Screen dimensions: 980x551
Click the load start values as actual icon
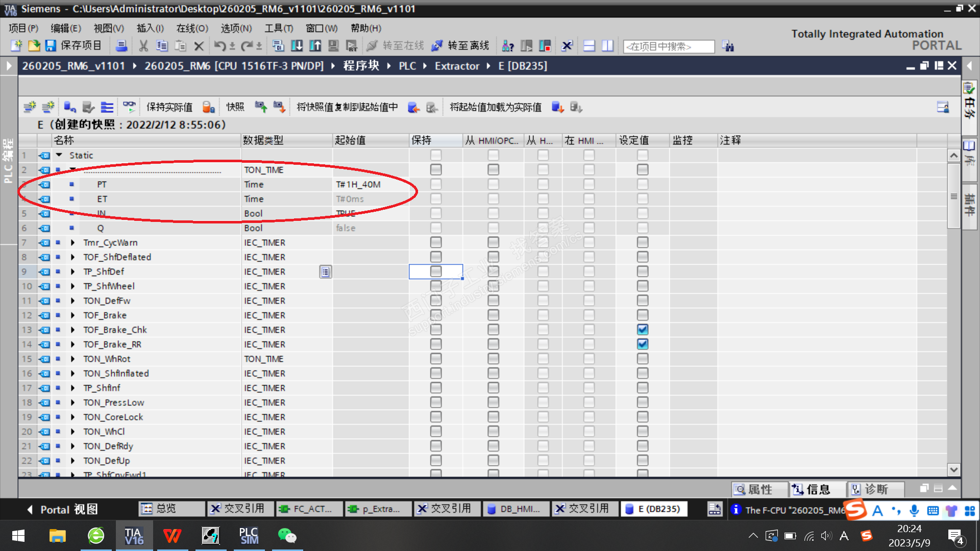[557, 107]
